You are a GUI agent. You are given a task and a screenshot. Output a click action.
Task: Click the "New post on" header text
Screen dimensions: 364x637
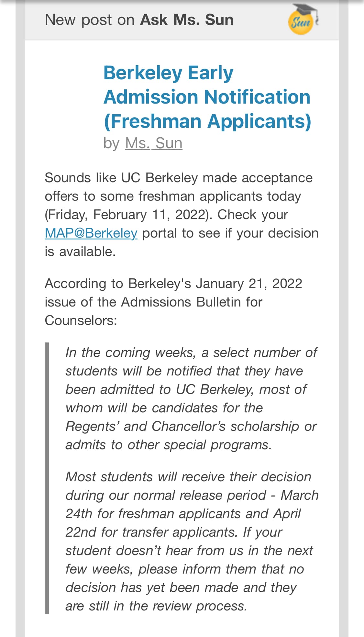[x=90, y=20]
